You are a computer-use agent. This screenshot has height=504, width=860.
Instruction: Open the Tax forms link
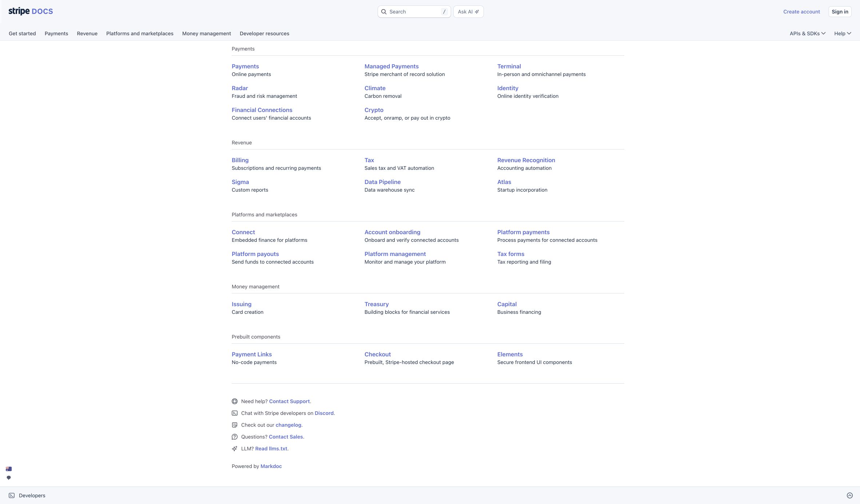[x=511, y=254]
